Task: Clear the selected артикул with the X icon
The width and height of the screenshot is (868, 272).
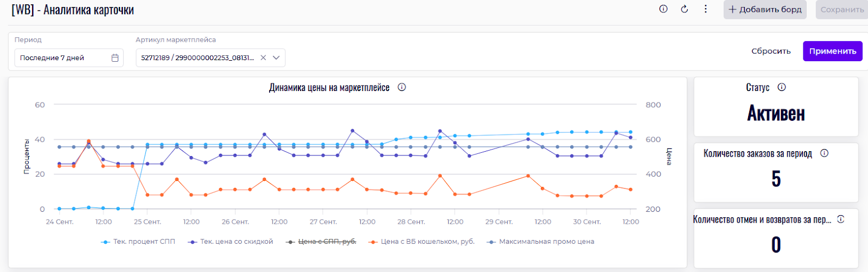Action: [263, 58]
